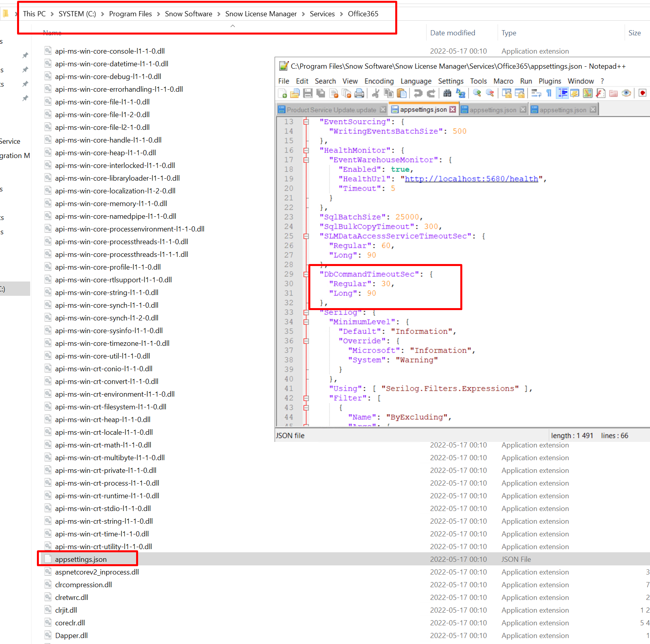The height and width of the screenshot is (644, 650).
Task: Click the New file icon in Notepad++
Action: point(283,93)
